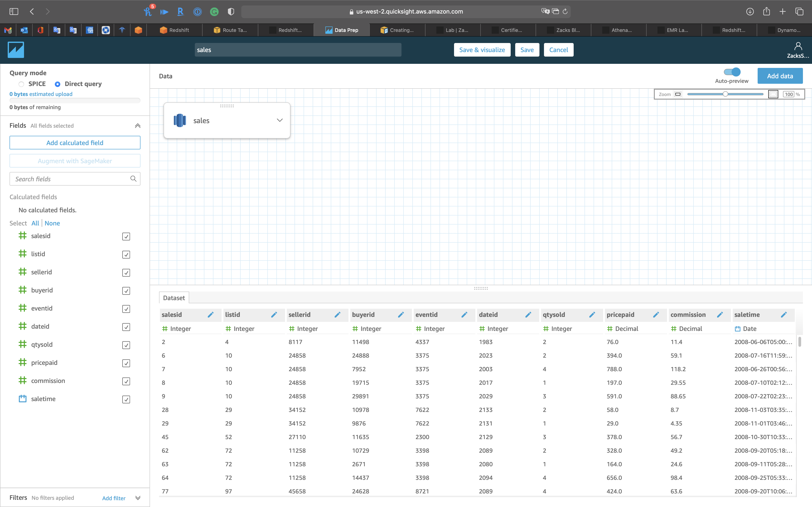Viewport: 812px width, 507px height.
Task: Expand the Filters panel
Action: [x=138, y=498]
